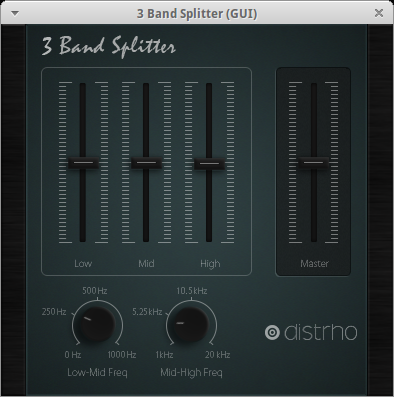Viewport: 394px width, 397px height.
Task: Click the 0 Hz minimum label
Action: click(x=73, y=355)
